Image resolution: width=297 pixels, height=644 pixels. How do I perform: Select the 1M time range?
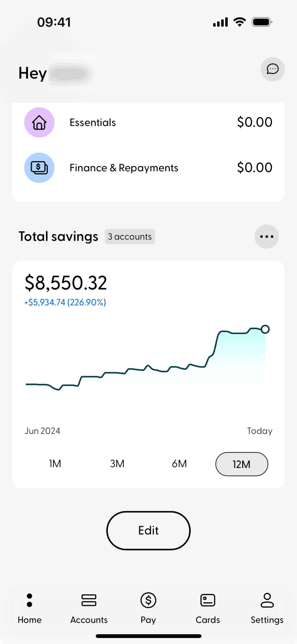[55, 464]
